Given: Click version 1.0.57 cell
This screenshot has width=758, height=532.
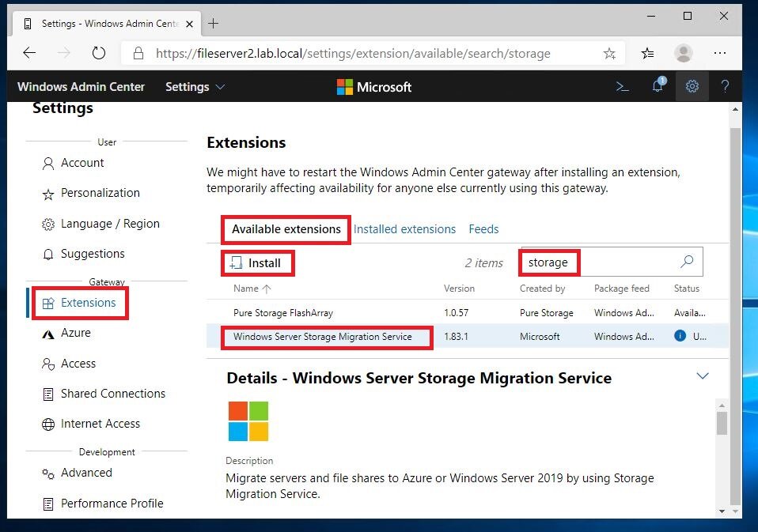Looking at the screenshot, I should click(x=456, y=313).
